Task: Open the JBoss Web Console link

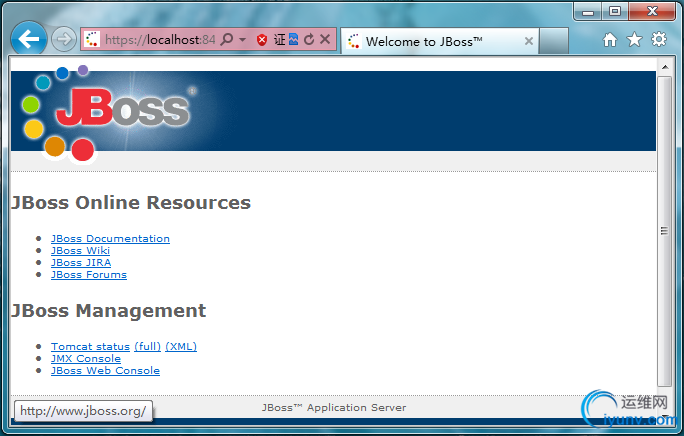Action: [x=106, y=371]
